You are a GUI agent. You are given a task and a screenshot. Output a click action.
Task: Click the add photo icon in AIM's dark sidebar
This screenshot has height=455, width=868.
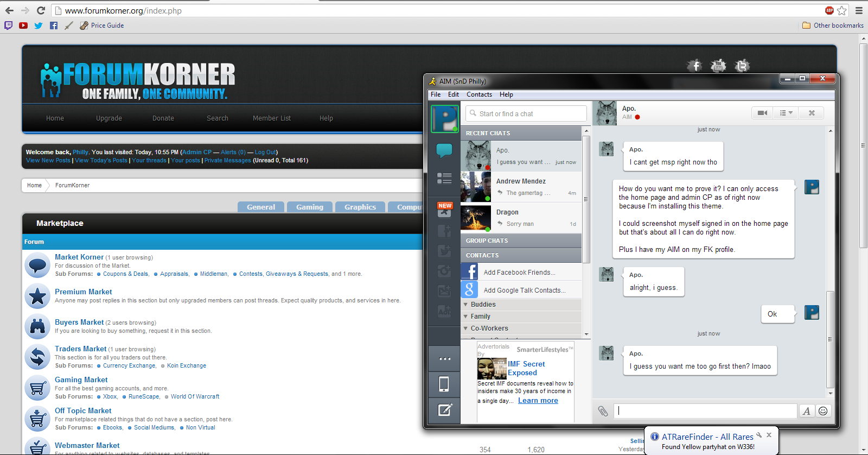444,291
